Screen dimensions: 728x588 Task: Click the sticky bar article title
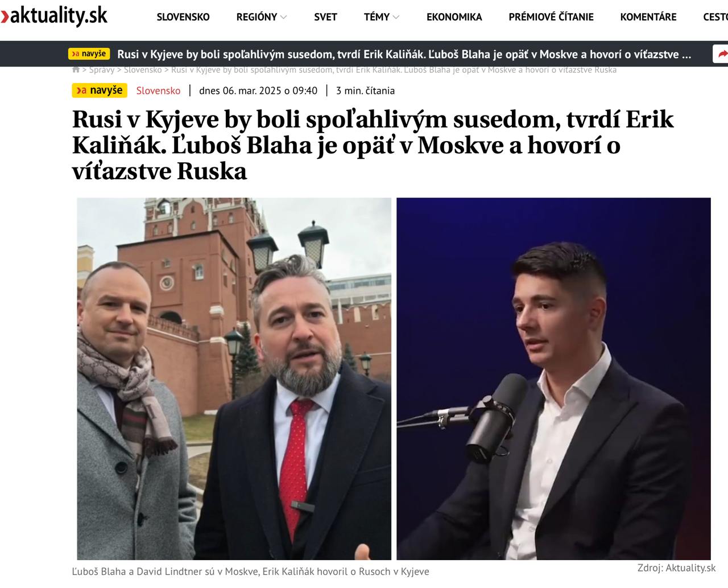pos(404,54)
